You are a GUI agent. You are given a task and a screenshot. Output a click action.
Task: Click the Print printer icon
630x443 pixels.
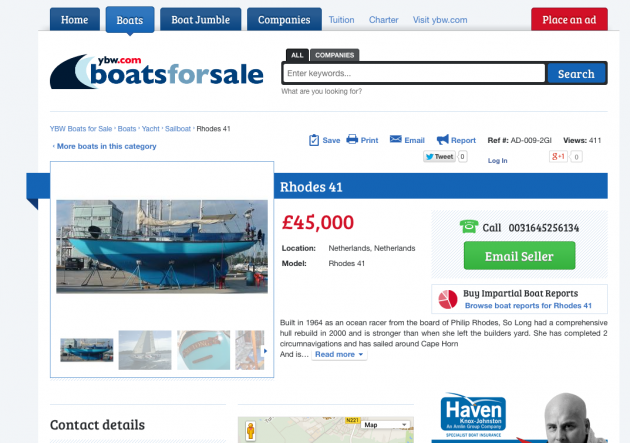pyautogui.click(x=352, y=140)
